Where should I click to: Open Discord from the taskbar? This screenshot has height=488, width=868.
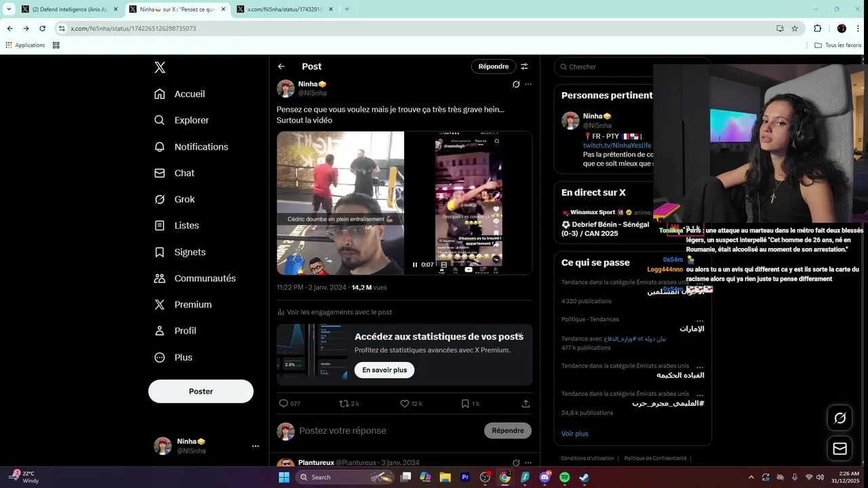(545, 477)
